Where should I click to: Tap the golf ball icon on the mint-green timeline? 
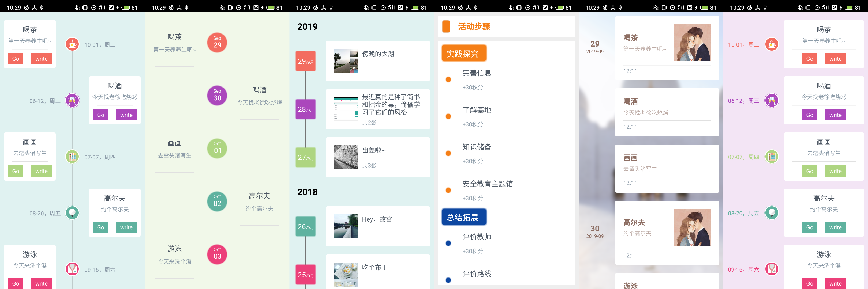pyautogui.click(x=72, y=213)
